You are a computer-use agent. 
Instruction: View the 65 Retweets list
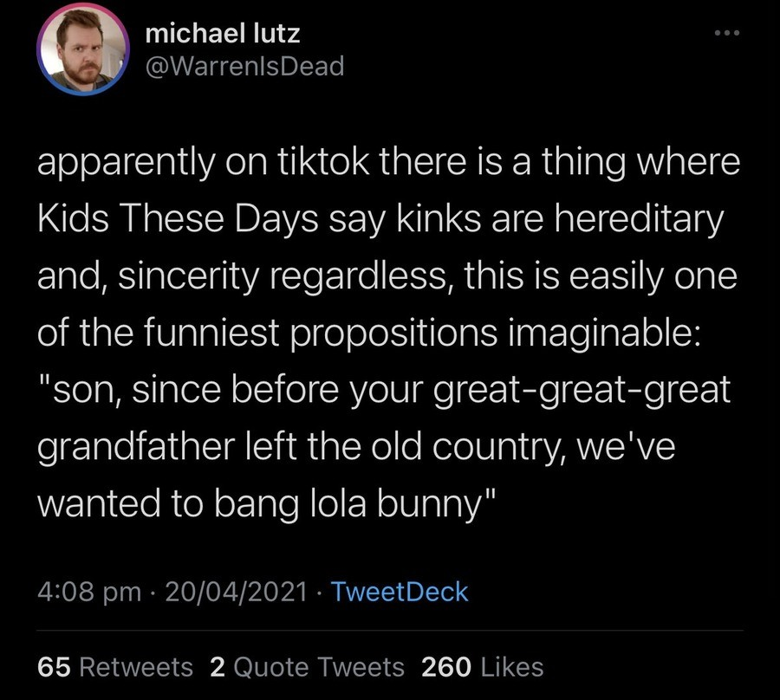115,667
